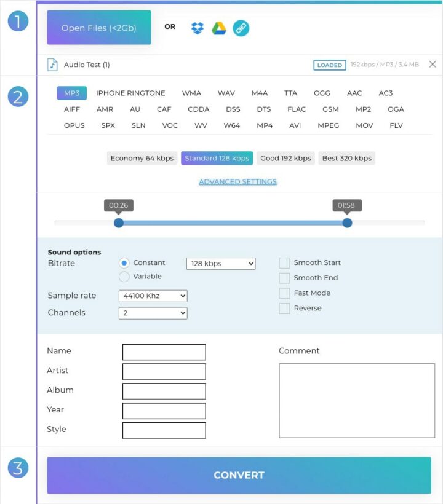Toggle the Reverse checkbox
This screenshot has width=443, height=504.
[x=284, y=309]
